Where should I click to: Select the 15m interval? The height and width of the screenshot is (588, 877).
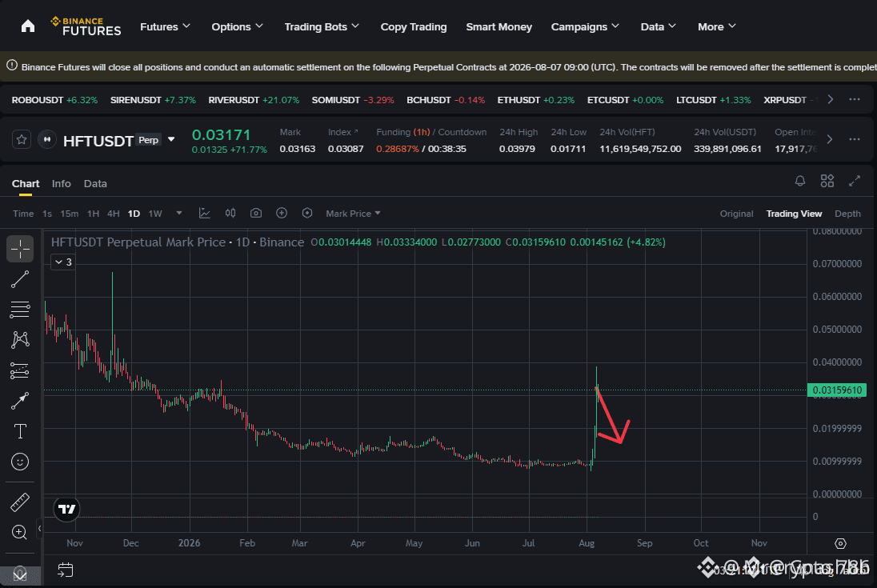70,214
